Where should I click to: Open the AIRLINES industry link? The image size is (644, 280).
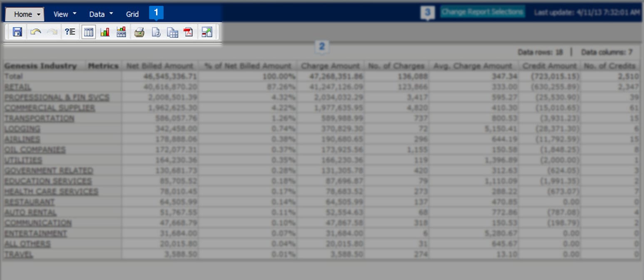coord(22,139)
